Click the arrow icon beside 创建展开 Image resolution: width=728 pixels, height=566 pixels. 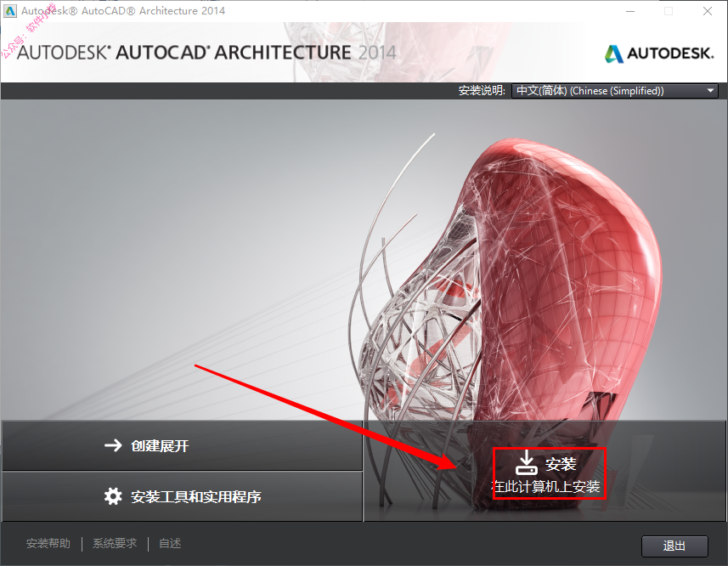[113, 445]
